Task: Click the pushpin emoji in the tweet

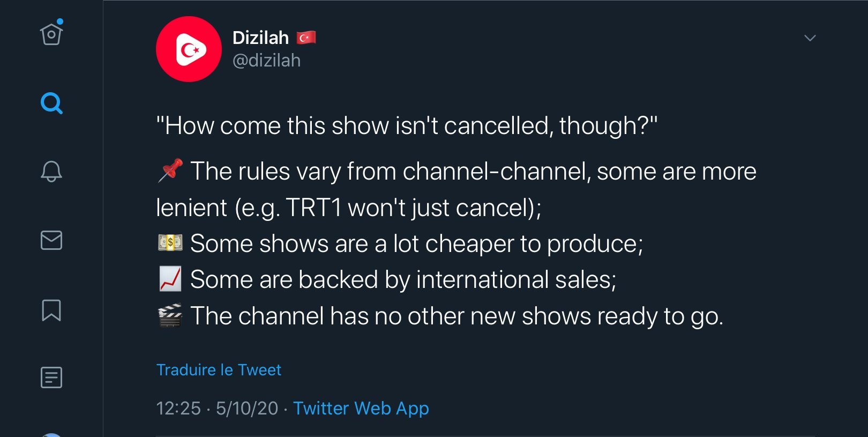Action: coord(170,171)
